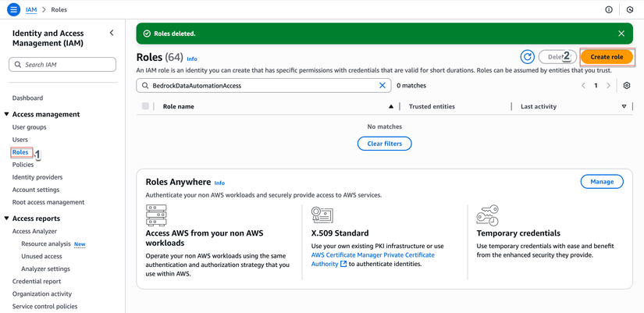The image size is (644, 313).
Task: Collapse the Access management section
Action: (7, 114)
